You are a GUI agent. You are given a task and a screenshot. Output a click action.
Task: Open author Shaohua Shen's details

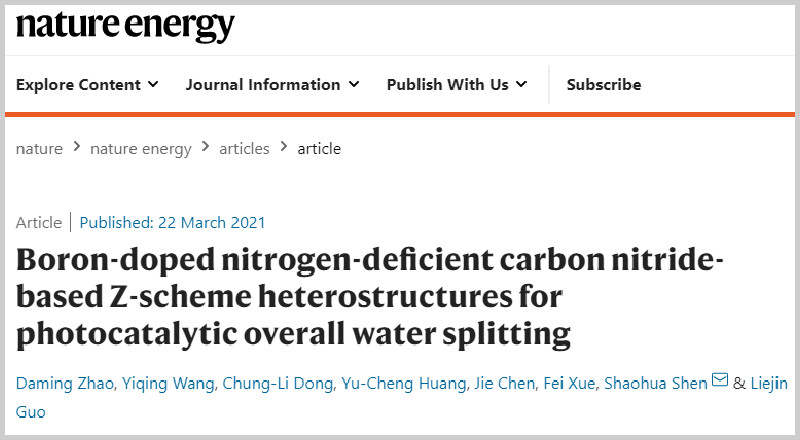[x=656, y=383]
